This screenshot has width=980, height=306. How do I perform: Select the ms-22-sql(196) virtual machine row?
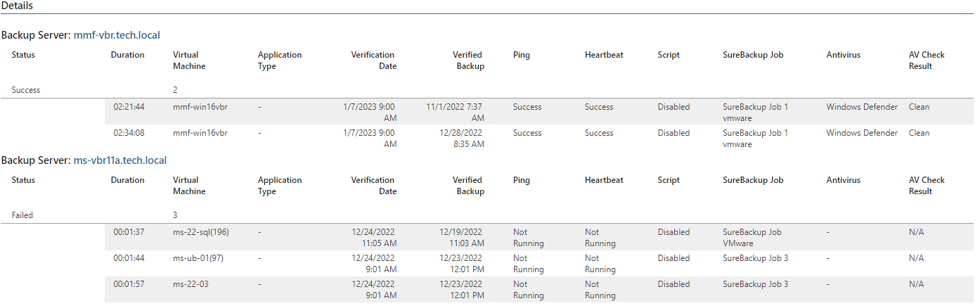point(539,238)
